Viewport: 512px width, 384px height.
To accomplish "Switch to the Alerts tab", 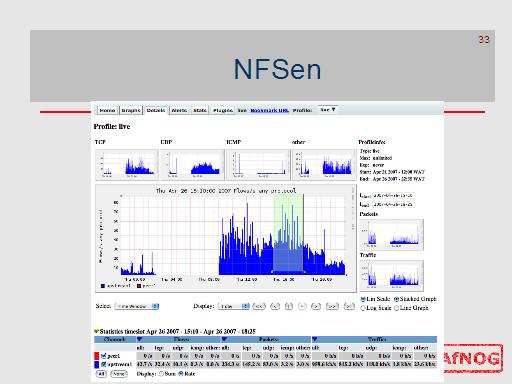I will tap(179, 110).
